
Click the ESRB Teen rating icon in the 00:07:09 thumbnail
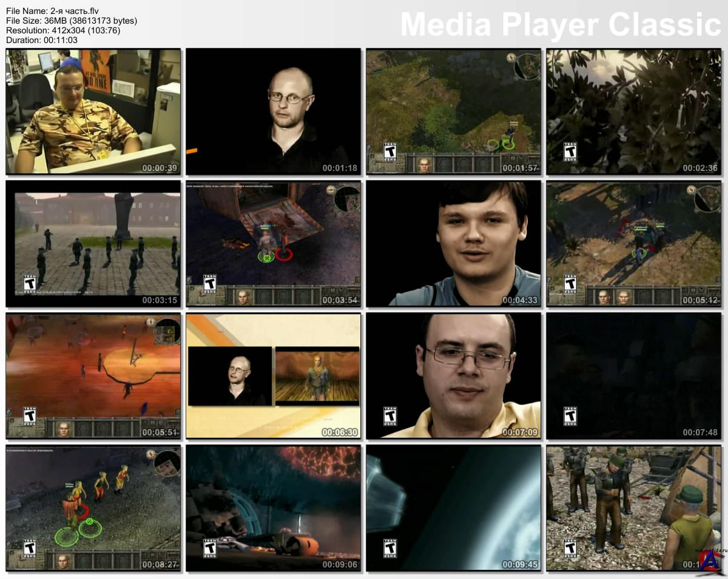coord(390,416)
